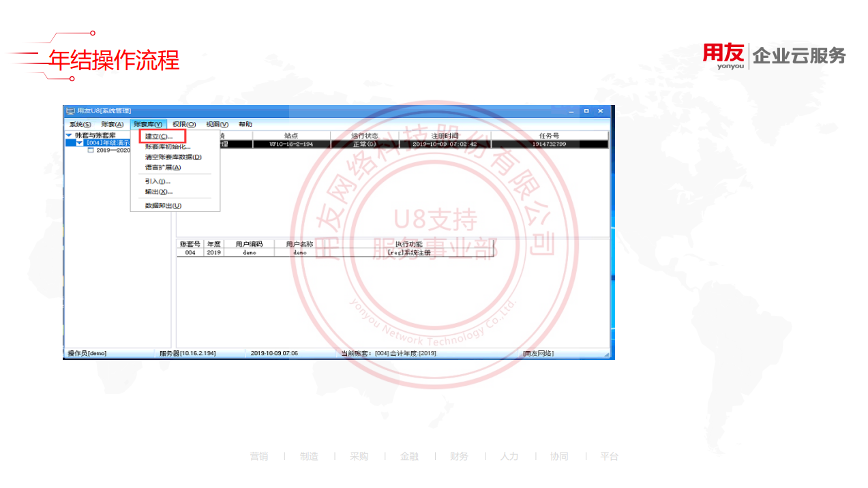The height and width of the screenshot is (488, 868).
Task: Click the 用户编码 column header
Action: [x=249, y=244]
